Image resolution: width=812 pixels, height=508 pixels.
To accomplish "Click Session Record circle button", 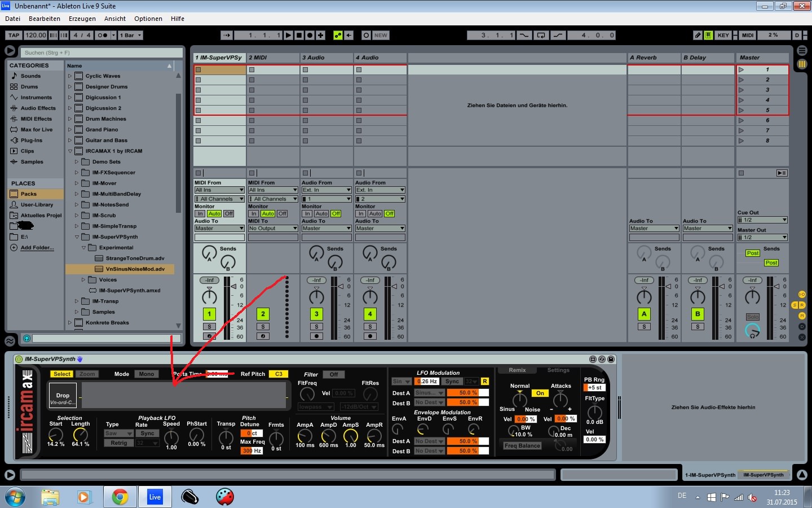I will 366,35.
